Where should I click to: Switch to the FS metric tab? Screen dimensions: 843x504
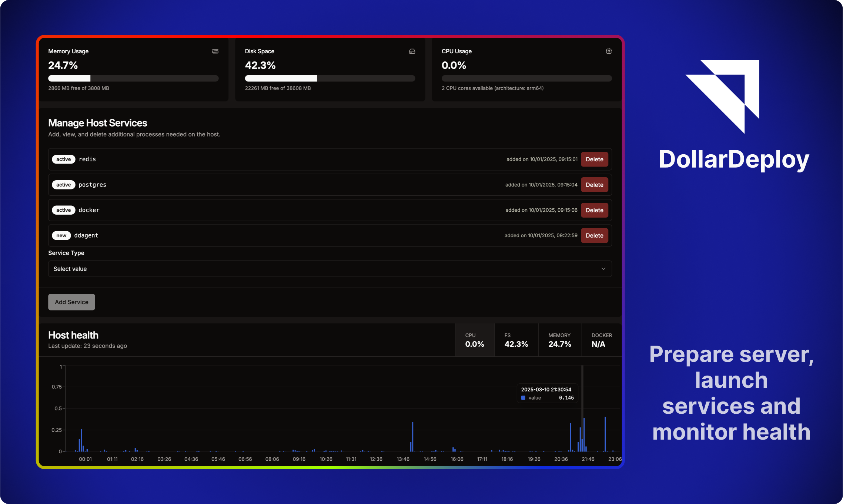[516, 340]
